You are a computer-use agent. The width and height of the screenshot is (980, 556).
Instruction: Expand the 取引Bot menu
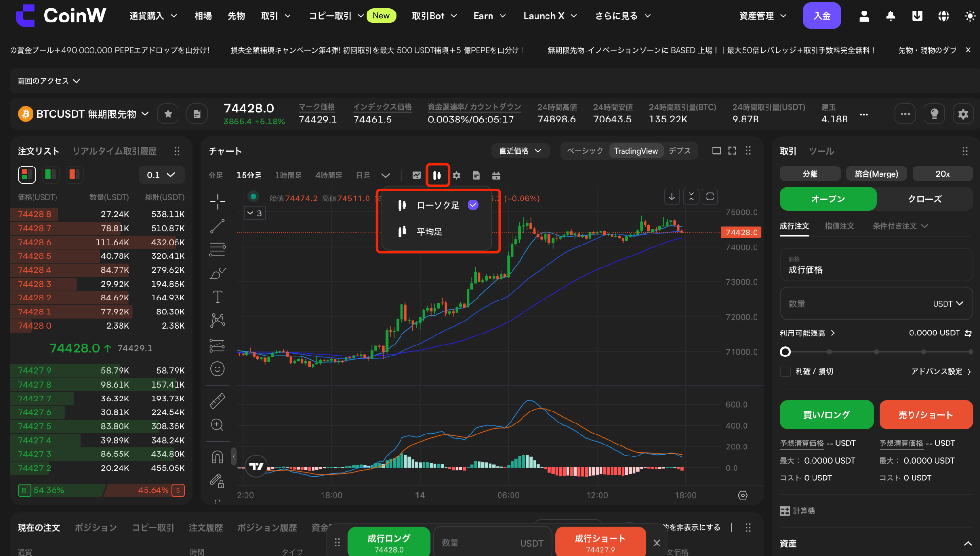coord(434,16)
